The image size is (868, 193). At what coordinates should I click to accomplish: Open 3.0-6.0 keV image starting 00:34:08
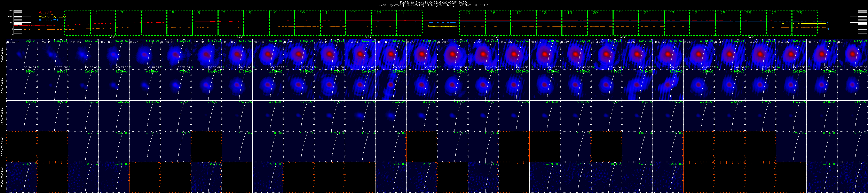360,54
